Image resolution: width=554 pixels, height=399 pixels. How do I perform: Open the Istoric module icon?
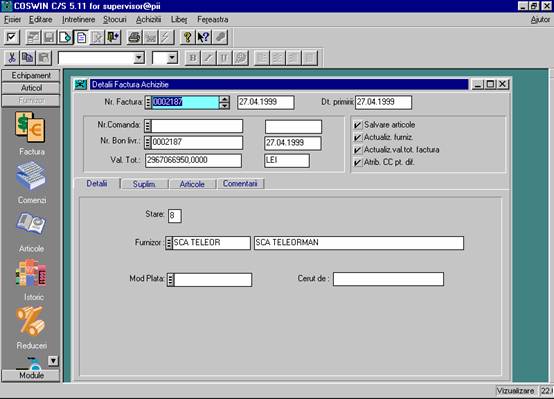point(31,273)
